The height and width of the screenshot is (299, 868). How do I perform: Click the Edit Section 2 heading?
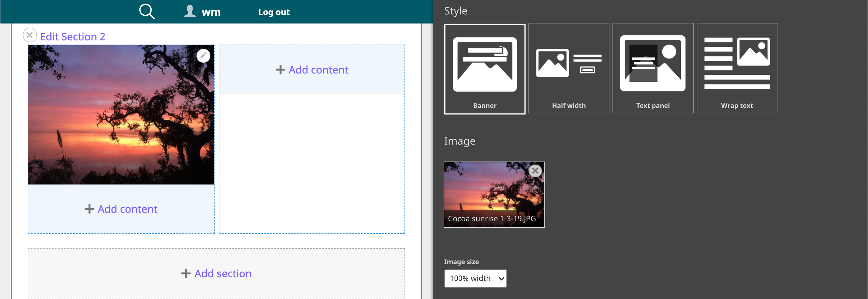pyautogui.click(x=72, y=36)
